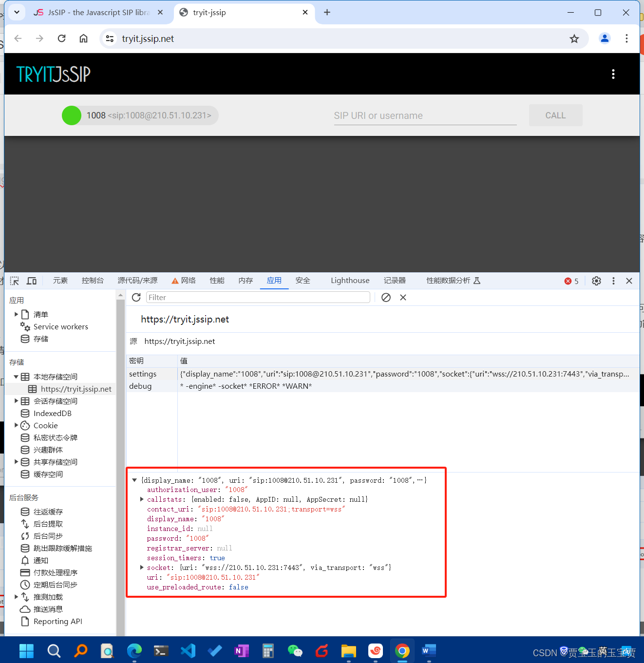Show the 5 console errors badge
The width and height of the screenshot is (644, 663).
[x=571, y=281]
